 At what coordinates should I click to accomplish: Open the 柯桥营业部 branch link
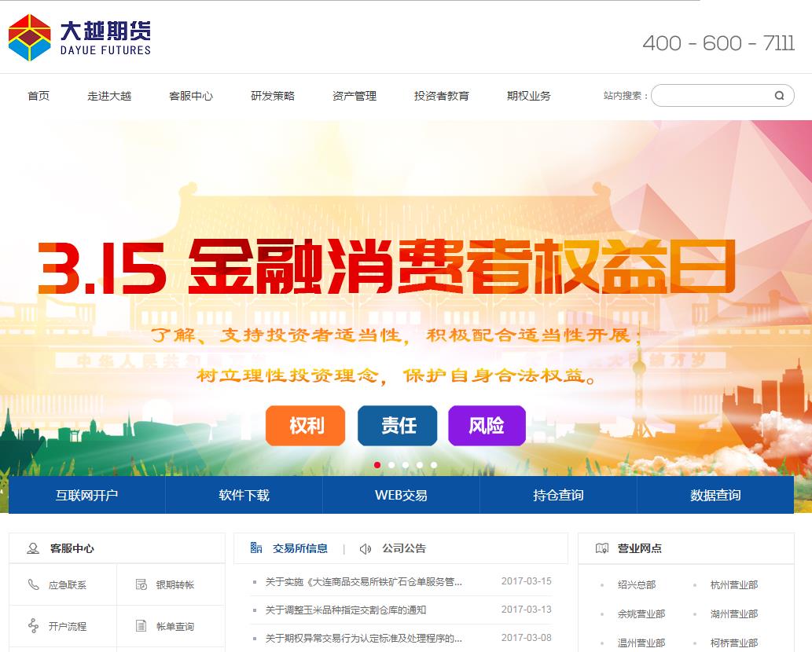[734, 643]
